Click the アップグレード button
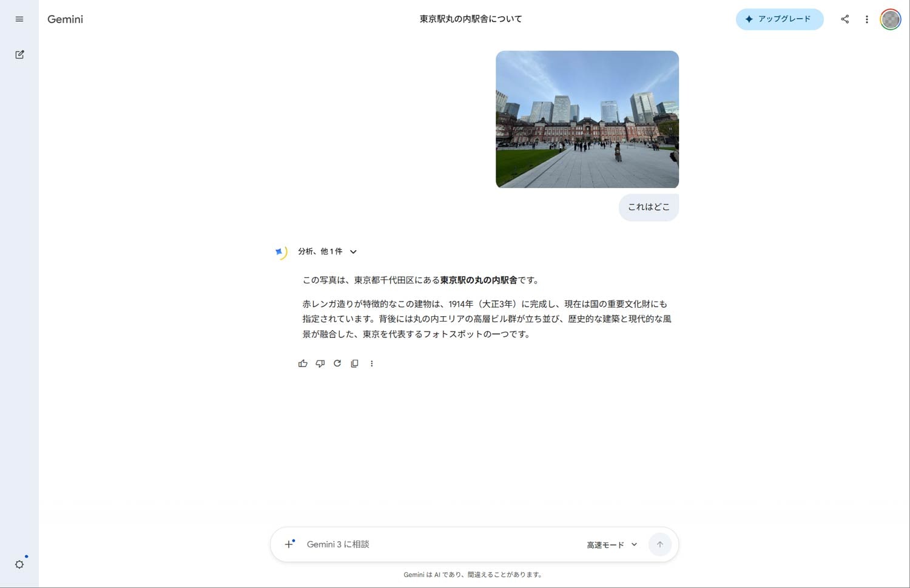This screenshot has width=910, height=588. pos(780,19)
